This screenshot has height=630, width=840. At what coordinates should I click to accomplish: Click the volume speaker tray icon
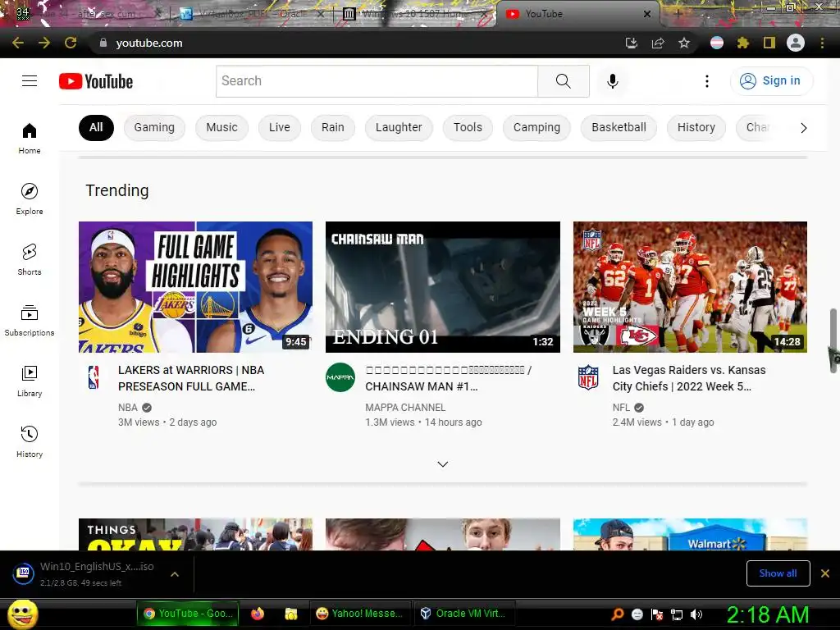696,614
